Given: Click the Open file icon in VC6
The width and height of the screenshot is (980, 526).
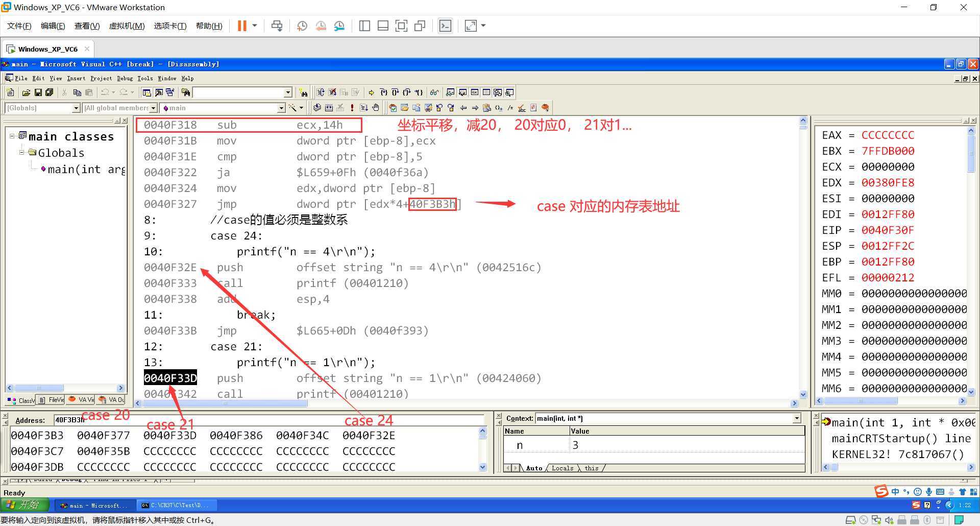Looking at the screenshot, I should (x=26, y=92).
